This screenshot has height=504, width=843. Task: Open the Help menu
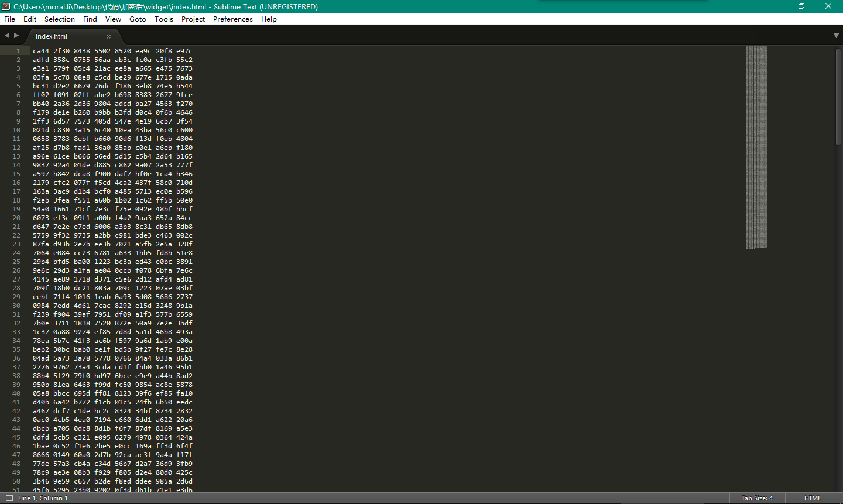point(269,19)
